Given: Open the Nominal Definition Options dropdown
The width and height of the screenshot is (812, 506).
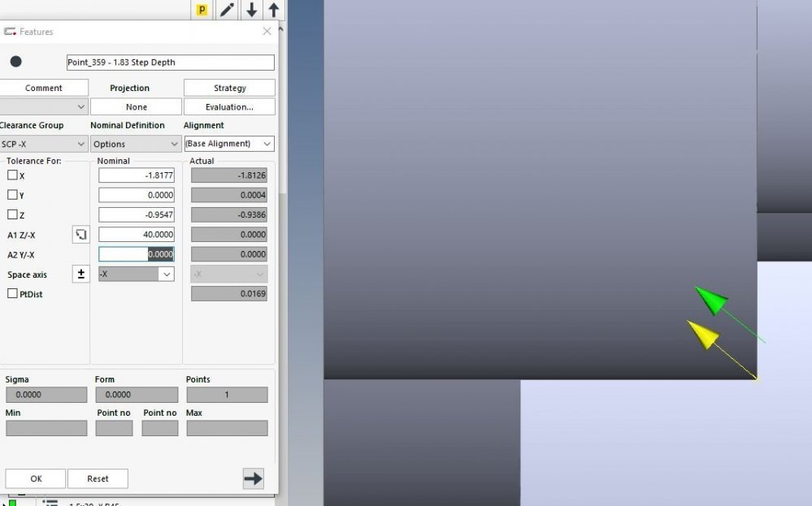Looking at the screenshot, I should pyautogui.click(x=136, y=144).
